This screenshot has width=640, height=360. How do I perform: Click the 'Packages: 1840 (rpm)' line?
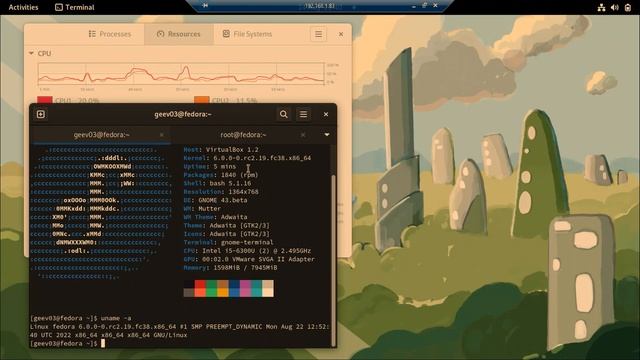coord(221,175)
